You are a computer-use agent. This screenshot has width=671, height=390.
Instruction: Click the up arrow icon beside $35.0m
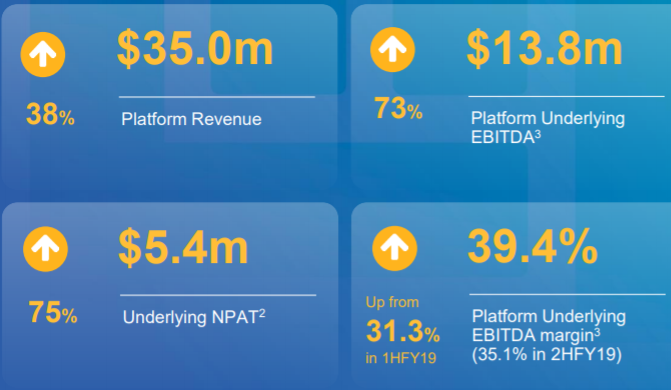pos(43,54)
